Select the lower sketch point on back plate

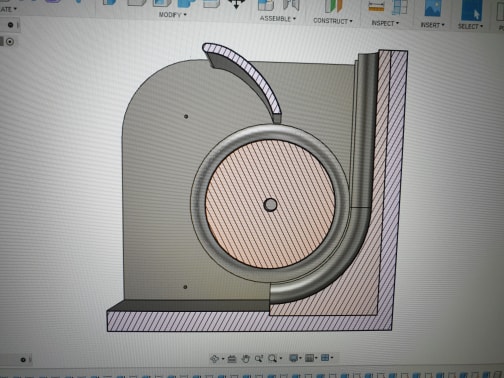click(x=185, y=287)
